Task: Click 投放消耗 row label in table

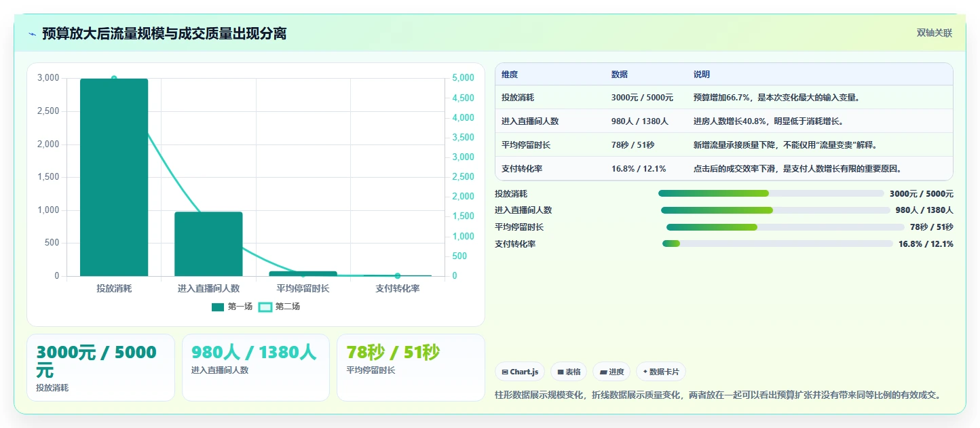Action: 518,98
